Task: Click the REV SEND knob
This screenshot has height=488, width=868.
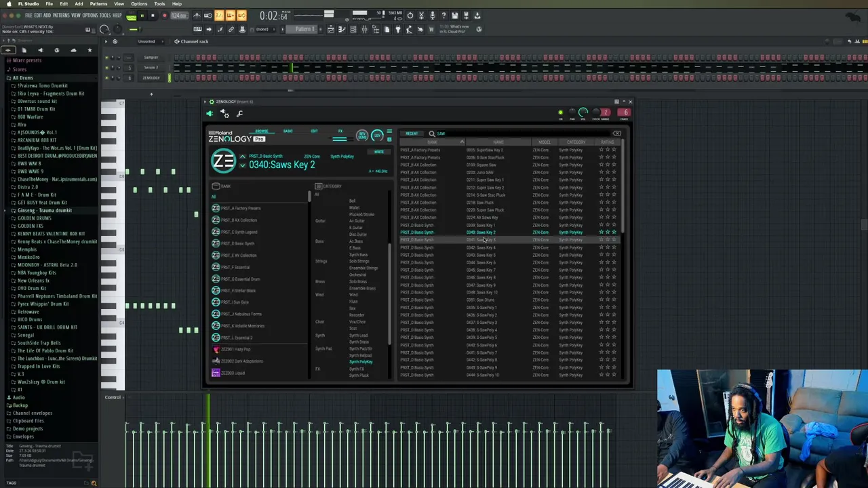Action: pos(362,136)
